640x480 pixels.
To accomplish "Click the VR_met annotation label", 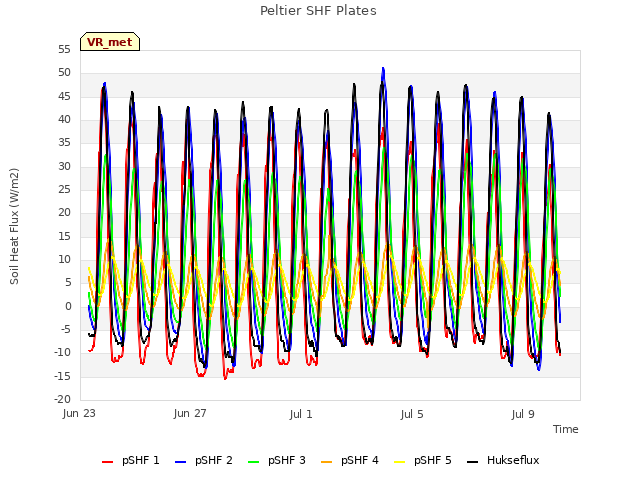I will (110, 42).
